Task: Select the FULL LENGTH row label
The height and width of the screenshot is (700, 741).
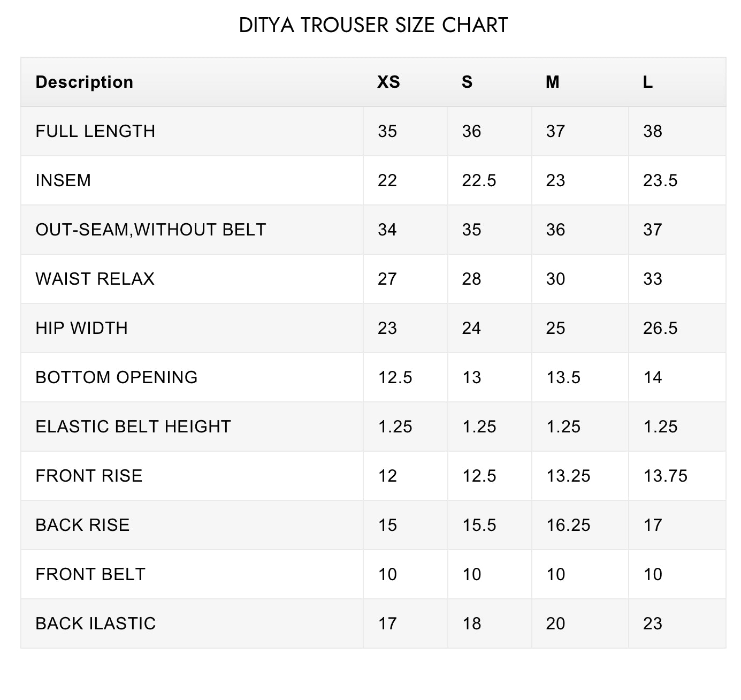Action: pyautogui.click(x=95, y=131)
